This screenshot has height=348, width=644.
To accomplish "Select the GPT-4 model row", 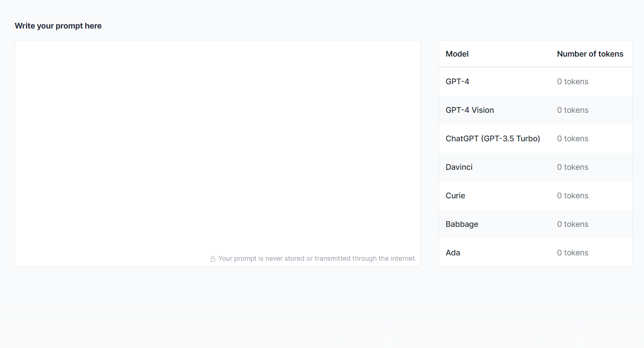I will (x=457, y=82).
